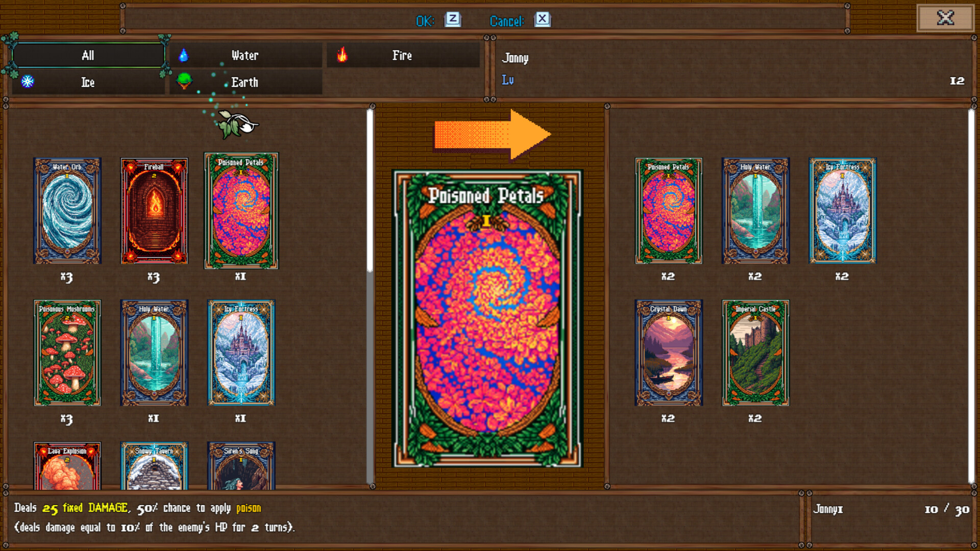Click the OK label
The height and width of the screenshot is (551, 980).
[425, 21]
